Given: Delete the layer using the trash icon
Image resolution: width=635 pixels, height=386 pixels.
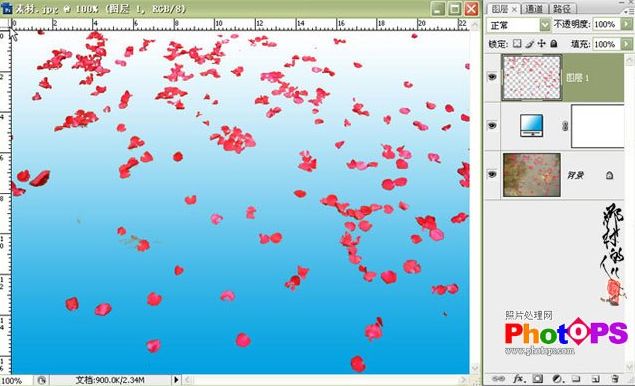Looking at the screenshot, I should (x=615, y=379).
